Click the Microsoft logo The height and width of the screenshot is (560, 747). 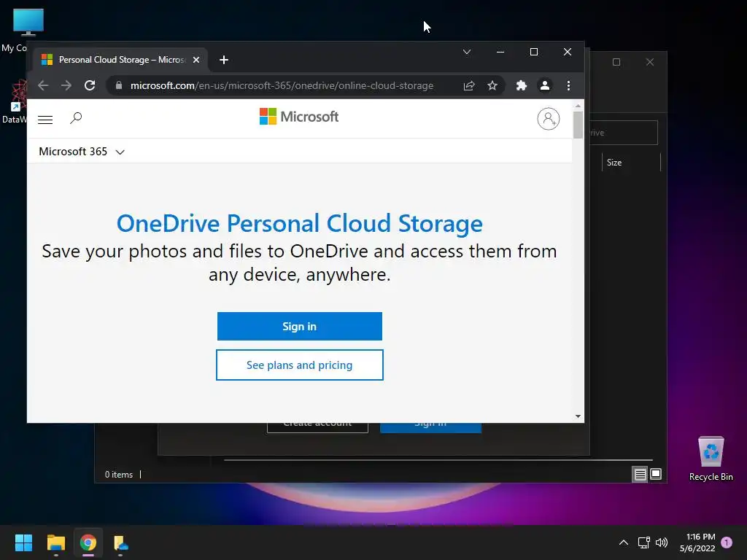coord(298,117)
